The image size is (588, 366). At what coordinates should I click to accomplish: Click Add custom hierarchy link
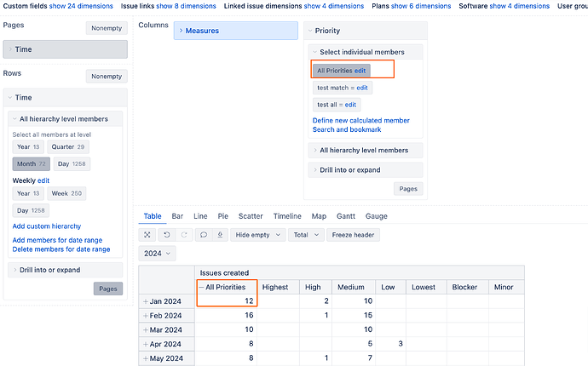[46, 226]
